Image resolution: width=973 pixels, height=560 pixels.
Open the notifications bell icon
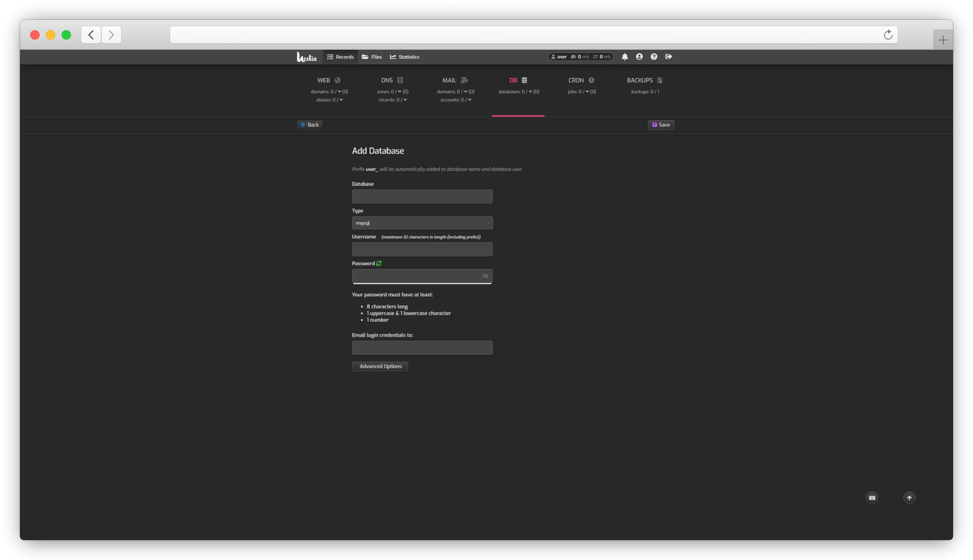click(624, 56)
